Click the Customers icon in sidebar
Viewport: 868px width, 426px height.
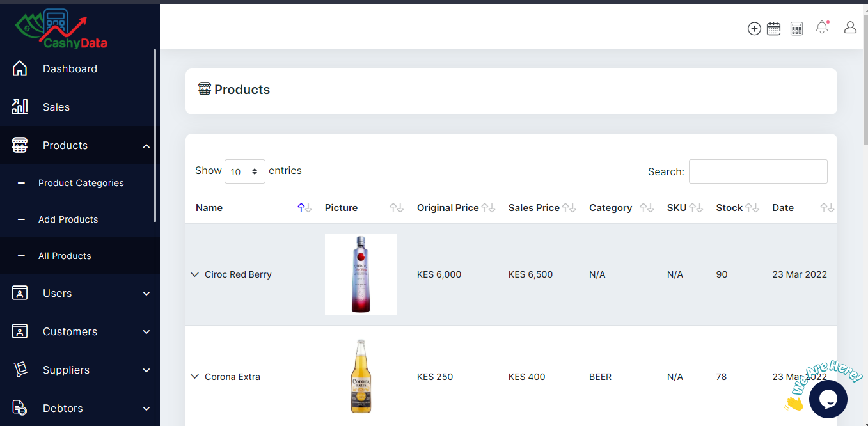pyautogui.click(x=20, y=331)
